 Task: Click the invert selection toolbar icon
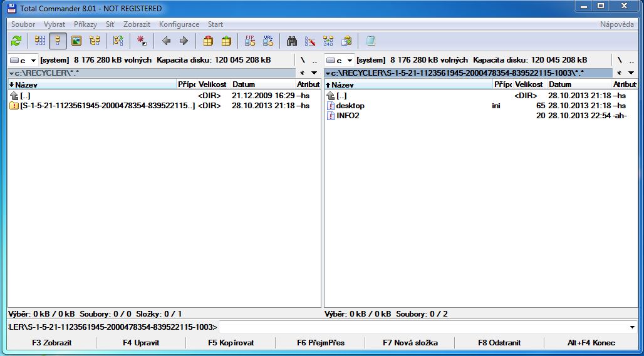118,41
